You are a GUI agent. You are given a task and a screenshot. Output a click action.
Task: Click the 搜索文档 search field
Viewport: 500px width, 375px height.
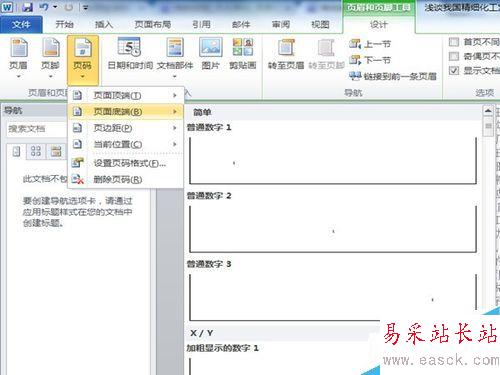coord(37,129)
